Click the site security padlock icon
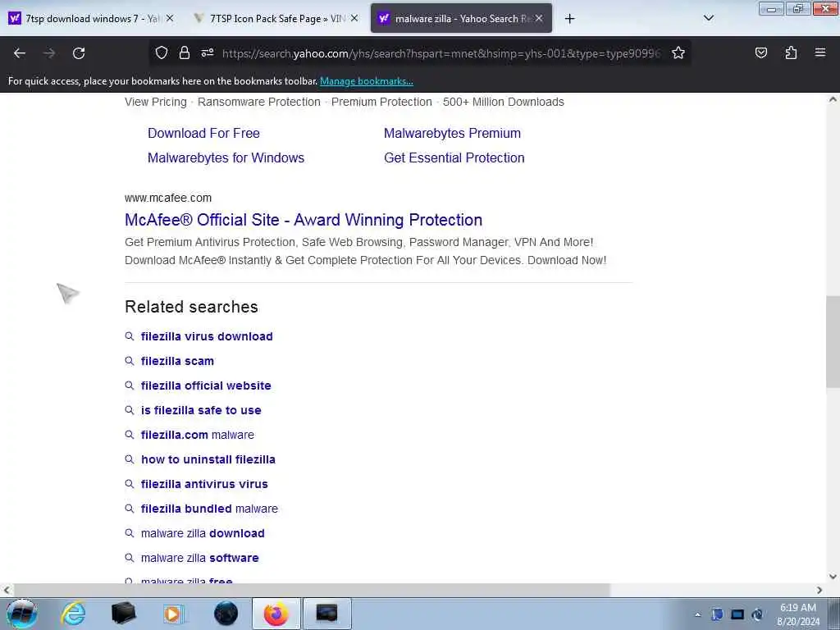The height and width of the screenshot is (630, 840). pyautogui.click(x=185, y=52)
